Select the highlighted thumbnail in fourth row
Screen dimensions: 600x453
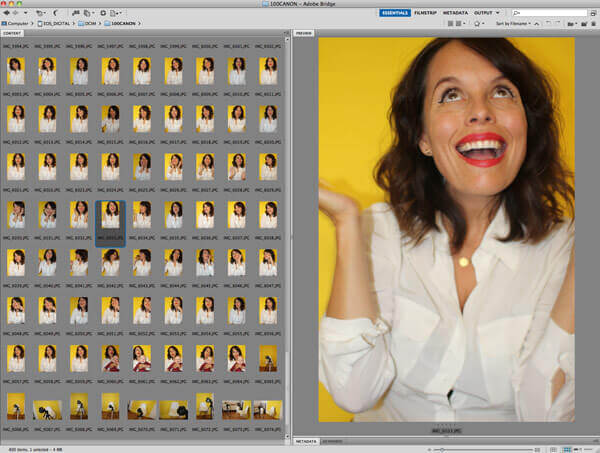click(110, 223)
